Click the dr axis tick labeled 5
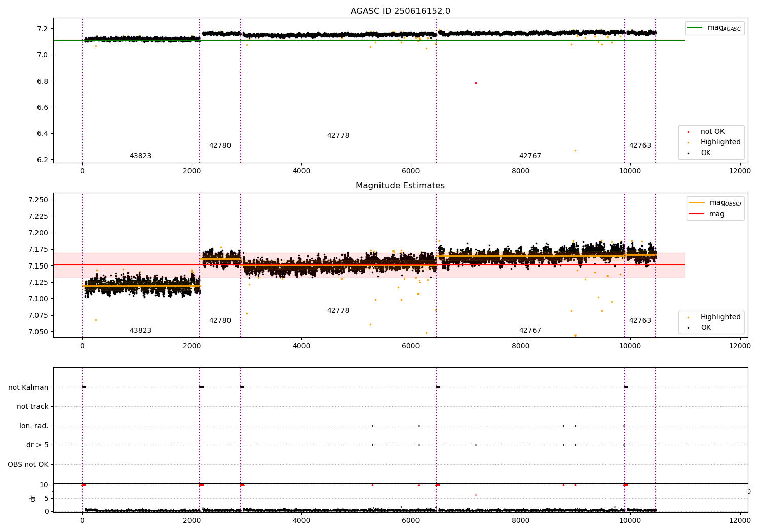Image resolution: width=760 pixels, height=532 pixels. [x=47, y=498]
